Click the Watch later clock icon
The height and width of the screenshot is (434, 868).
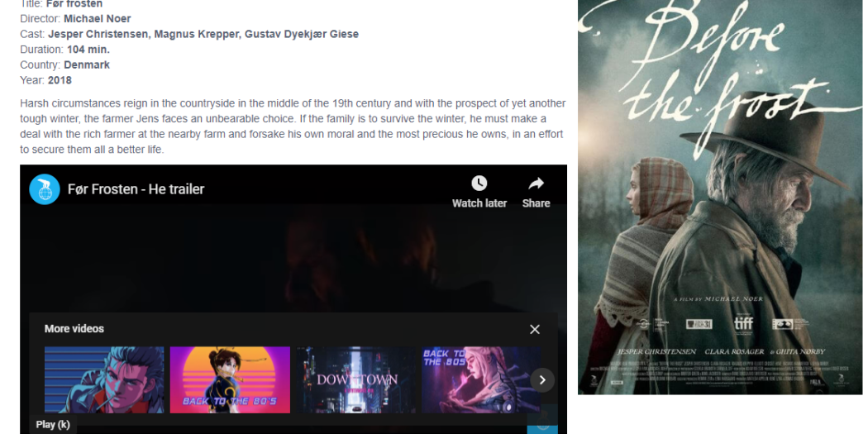tap(479, 184)
